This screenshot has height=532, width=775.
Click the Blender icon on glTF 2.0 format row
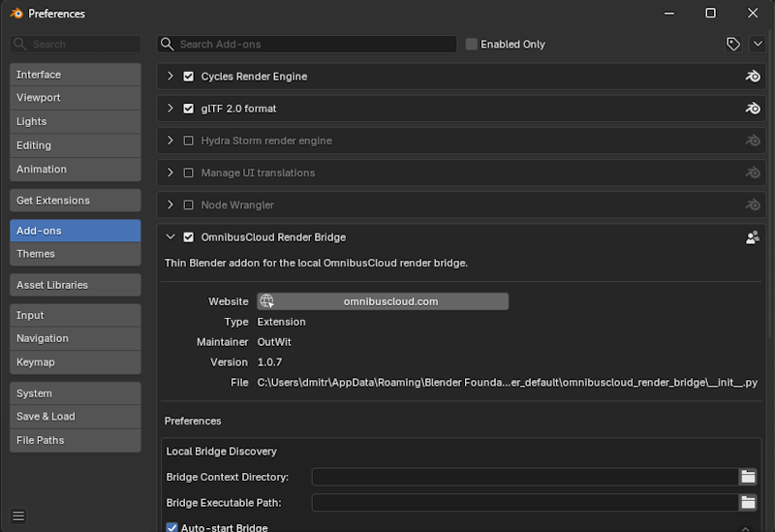pos(753,109)
